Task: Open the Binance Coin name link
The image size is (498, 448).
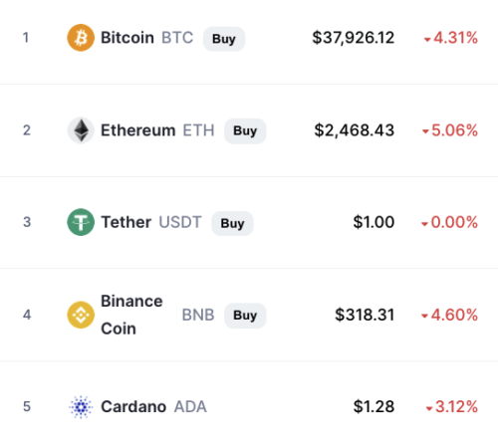Action: (x=131, y=315)
